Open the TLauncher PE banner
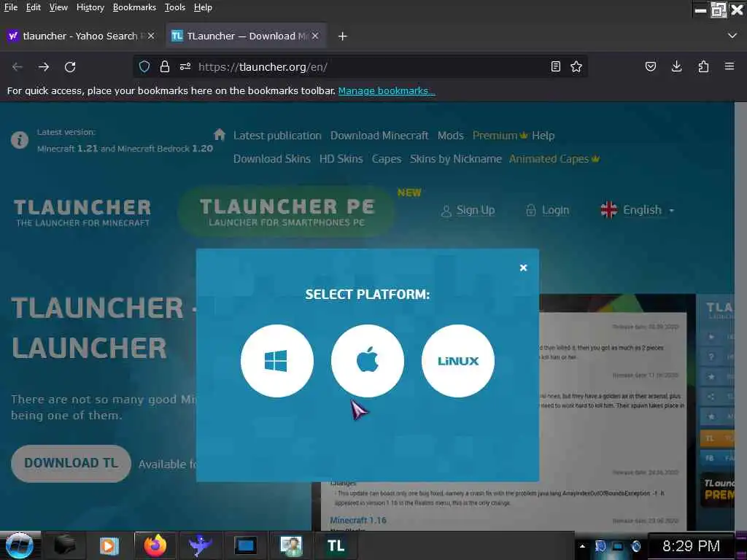Viewport: 747px width, 560px height. 287,212
